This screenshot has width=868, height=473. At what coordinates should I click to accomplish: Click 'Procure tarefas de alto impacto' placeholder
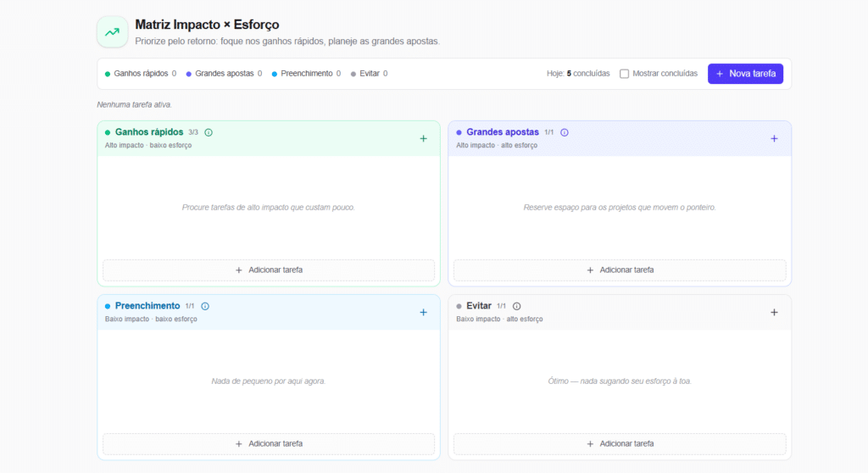click(269, 208)
